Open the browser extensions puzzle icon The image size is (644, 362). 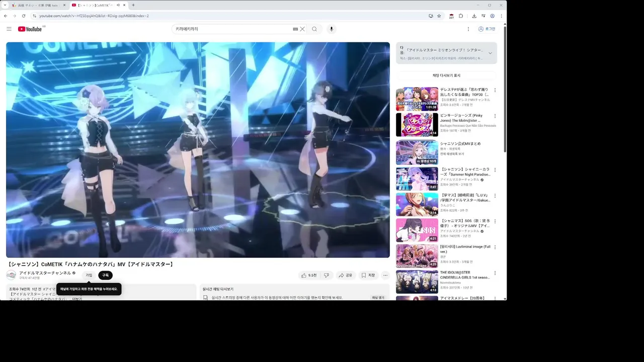point(461,16)
